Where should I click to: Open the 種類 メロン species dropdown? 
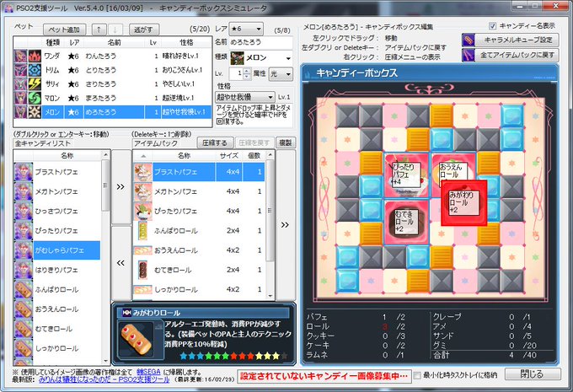click(x=261, y=58)
